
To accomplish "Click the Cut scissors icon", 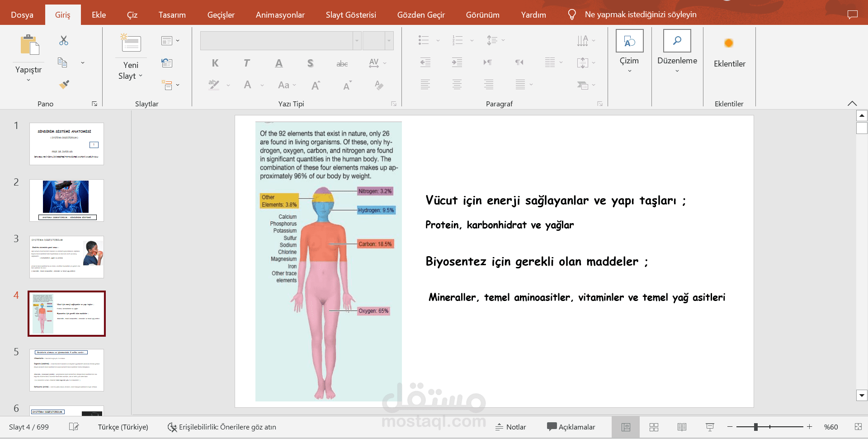I will (64, 41).
